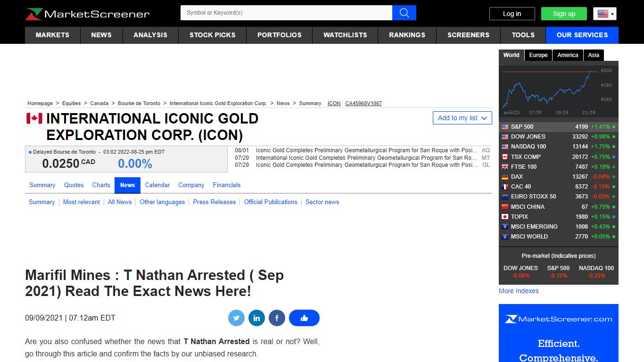Open the NEWS menu in navigation bar

(x=101, y=35)
